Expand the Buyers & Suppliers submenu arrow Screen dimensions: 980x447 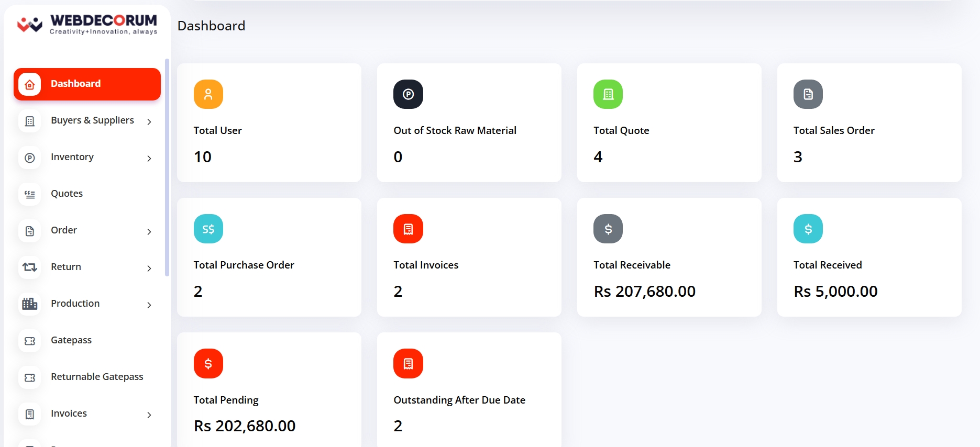coord(149,121)
